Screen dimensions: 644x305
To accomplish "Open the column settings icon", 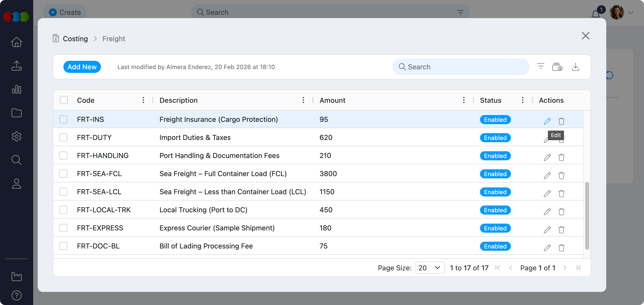I will tap(557, 67).
